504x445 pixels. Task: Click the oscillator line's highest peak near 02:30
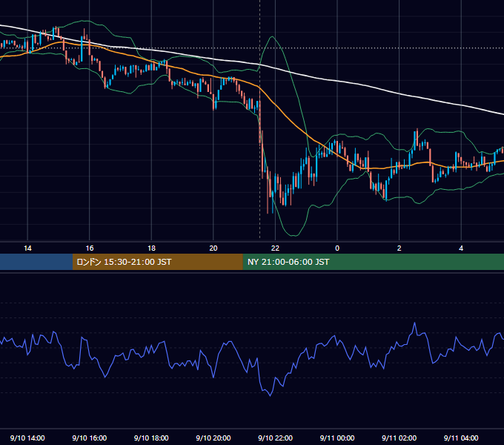click(414, 323)
